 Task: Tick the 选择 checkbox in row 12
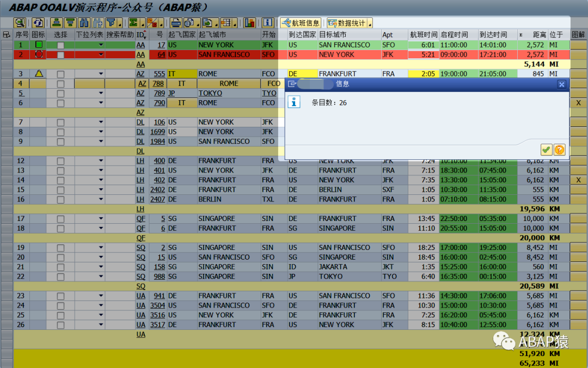60,161
